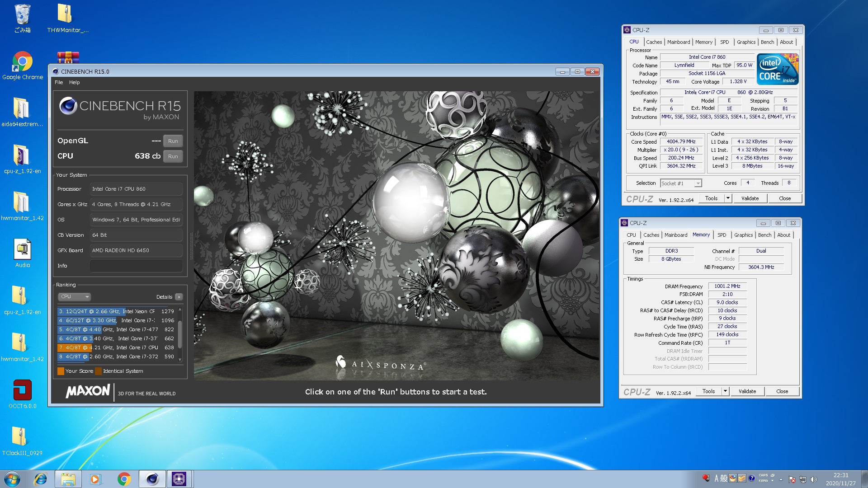This screenshot has height=488, width=868.
Task: Click the Info input field in Cinebench
Action: (136, 266)
